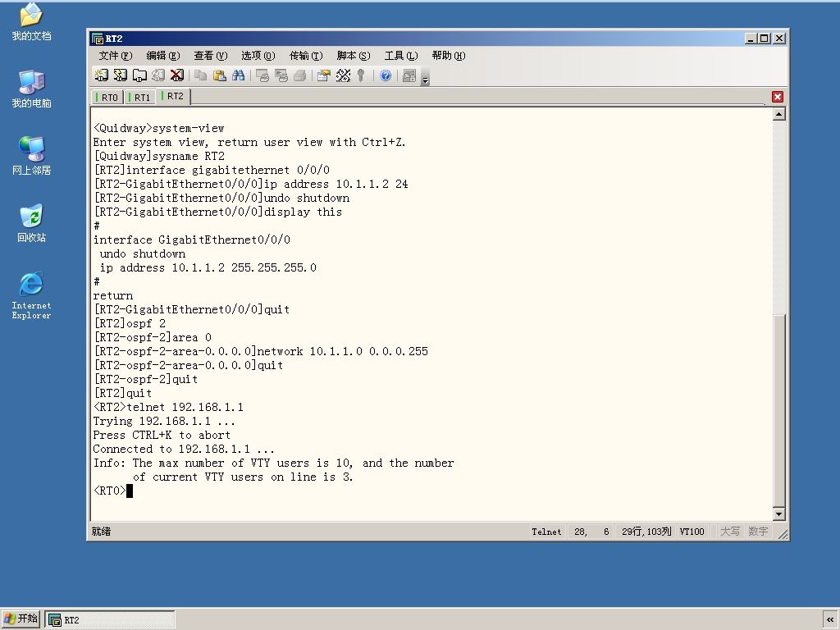The image size is (840, 630).
Task: Open the 工具(L) menu
Action: 400,56
